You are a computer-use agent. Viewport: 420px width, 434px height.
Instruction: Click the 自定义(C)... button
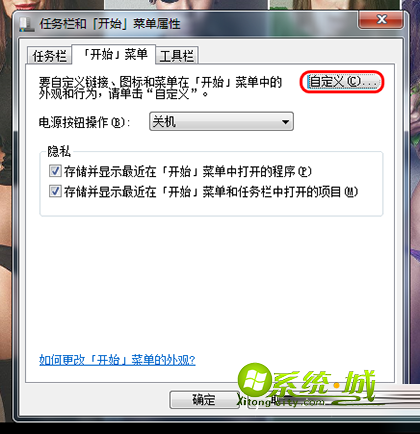tap(342, 81)
